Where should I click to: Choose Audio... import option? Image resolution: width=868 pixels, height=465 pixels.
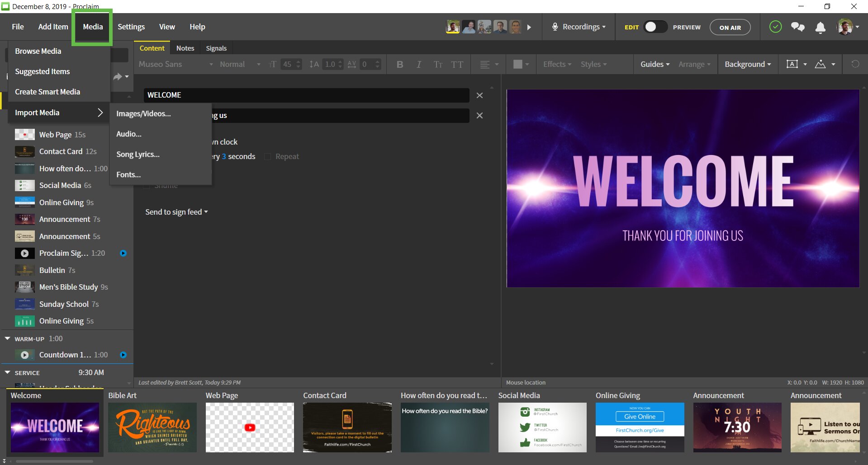[161, 134]
